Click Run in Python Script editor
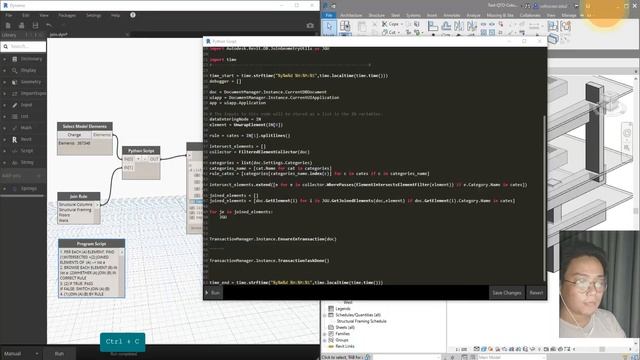 pos(213,293)
